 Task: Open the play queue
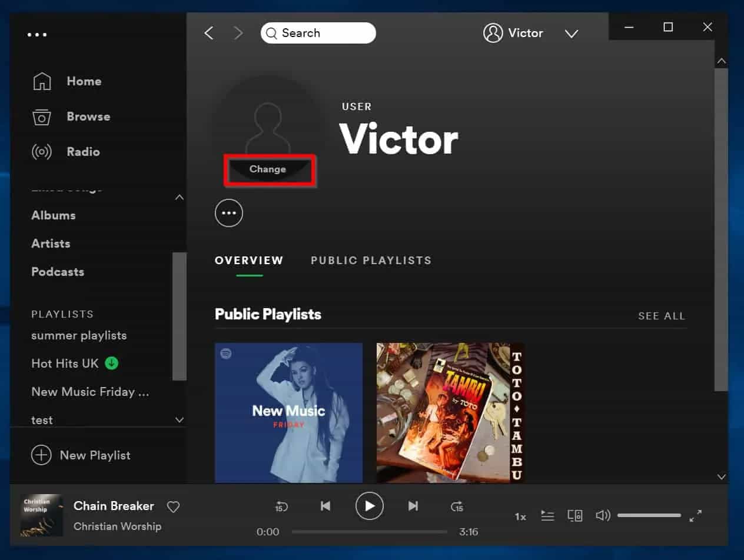click(548, 516)
